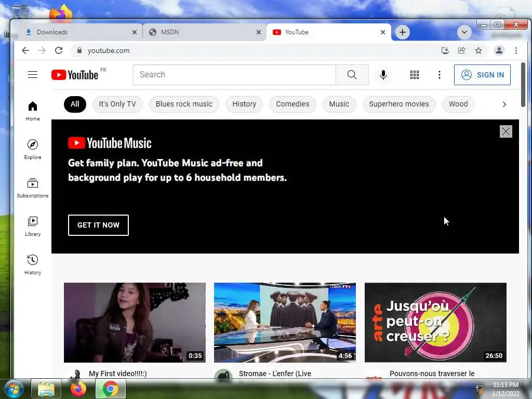Image resolution: width=532 pixels, height=399 pixels.
Task: Select the Wood chip
Action: click(x=458, y=104)
